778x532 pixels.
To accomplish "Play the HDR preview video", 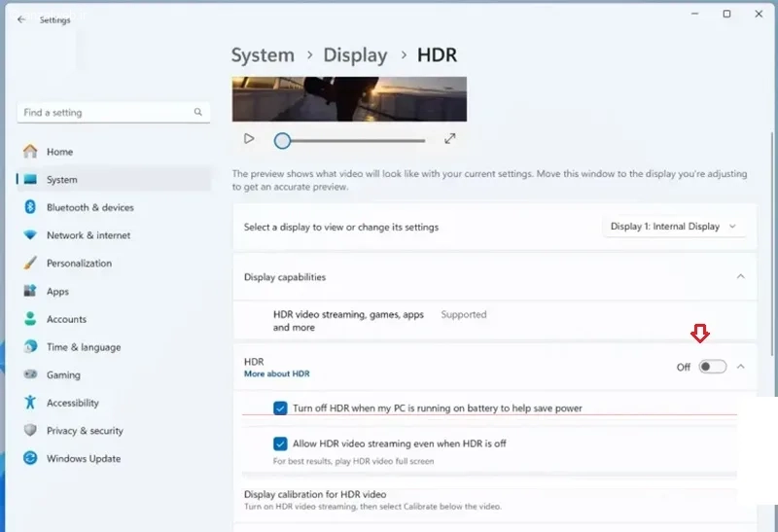I will pos(249,139).
